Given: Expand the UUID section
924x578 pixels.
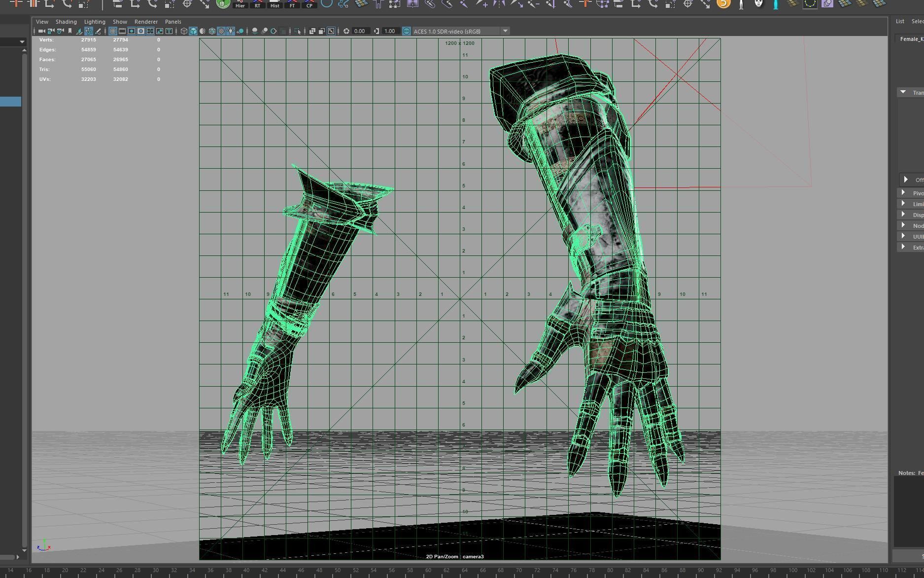Looking at the screenshot, I should [903, 236].
